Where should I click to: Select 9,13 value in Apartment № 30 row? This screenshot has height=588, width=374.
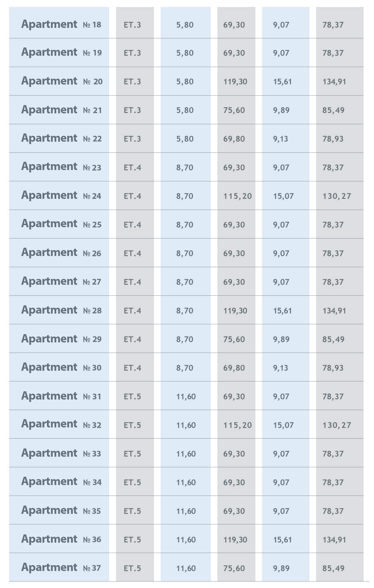click(280, 368)
